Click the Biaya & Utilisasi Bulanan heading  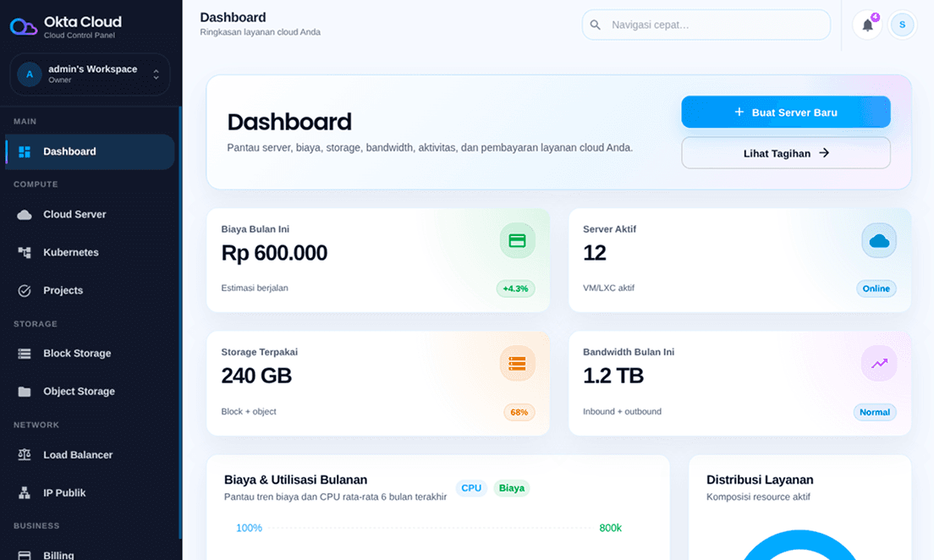pos(295,480)
